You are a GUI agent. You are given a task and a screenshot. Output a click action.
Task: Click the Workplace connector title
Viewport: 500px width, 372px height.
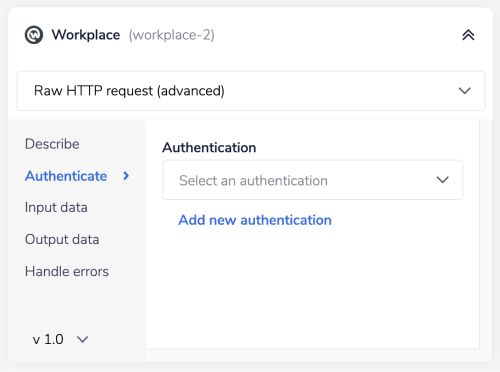[86, 35]
